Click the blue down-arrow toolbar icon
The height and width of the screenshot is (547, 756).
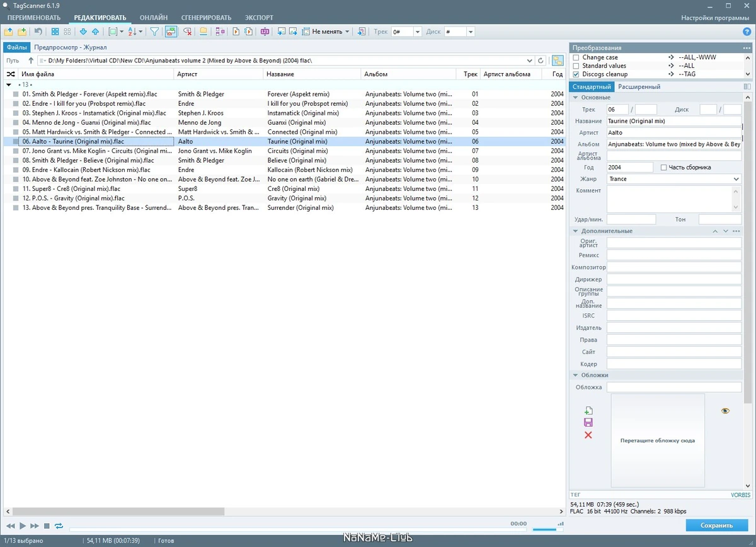coord(83,32)
